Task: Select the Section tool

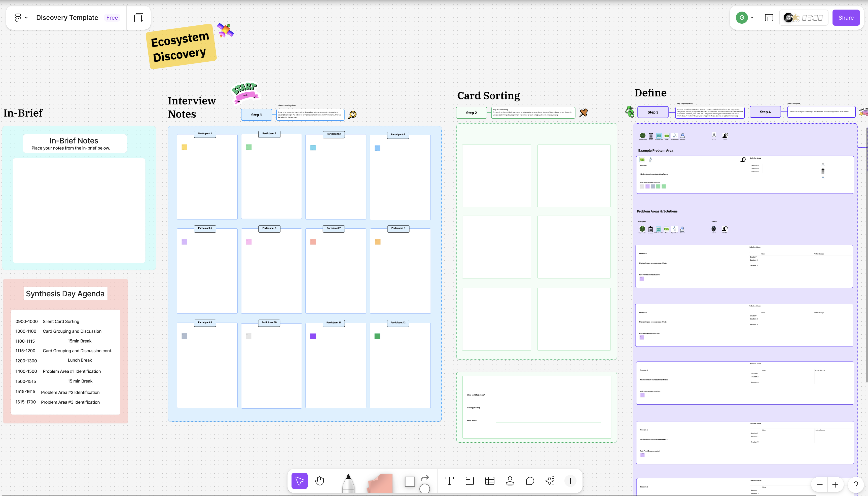Action: pyautogui.click(x=469, y=481)
